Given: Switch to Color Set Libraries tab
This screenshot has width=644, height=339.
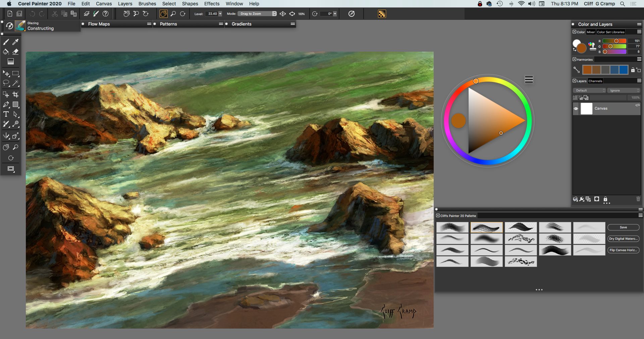Looking at the screenshot, I should point(610,32).
